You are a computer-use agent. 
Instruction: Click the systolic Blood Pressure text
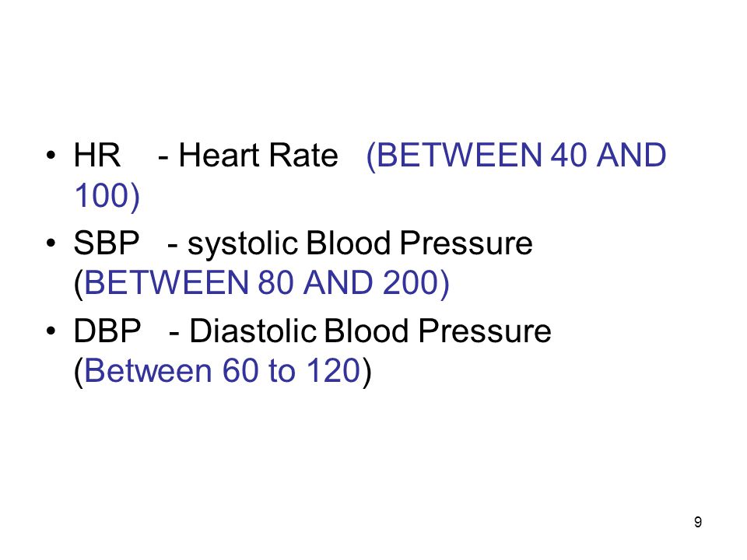[360, 243]
